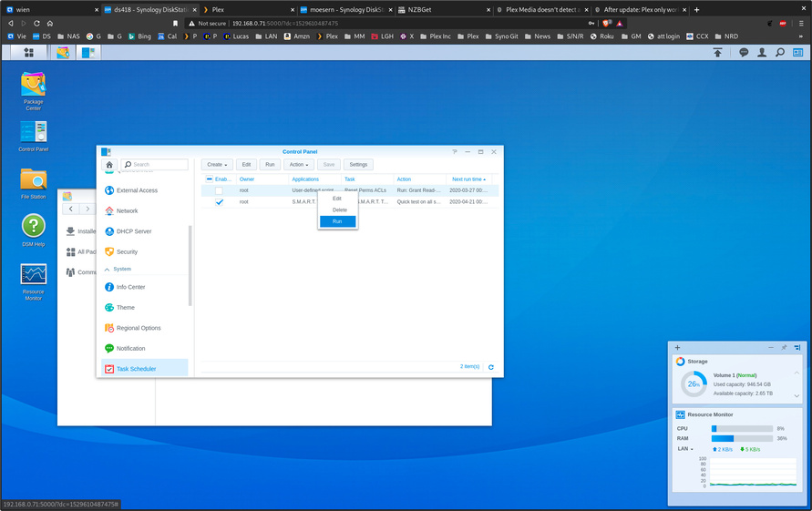The width and height of the screenshot is (812, 511).
Task: Switch to the NZBGet browser tab
Action: tap(443, 9)
